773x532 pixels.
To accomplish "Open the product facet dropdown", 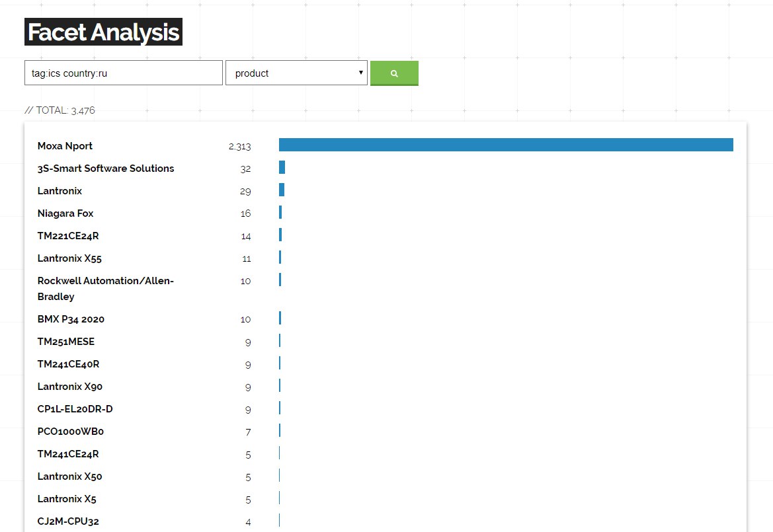I will 296,73.
